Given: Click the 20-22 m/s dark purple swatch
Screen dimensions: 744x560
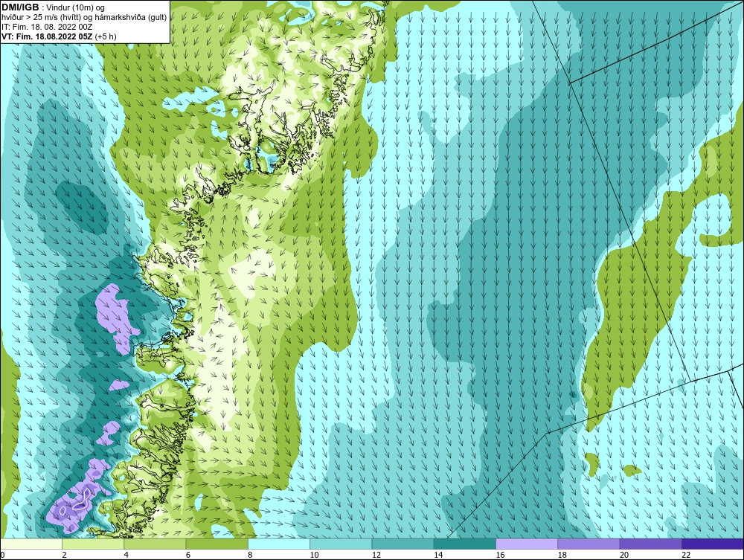Looking at the screenshot, I should tap(650, 544).
